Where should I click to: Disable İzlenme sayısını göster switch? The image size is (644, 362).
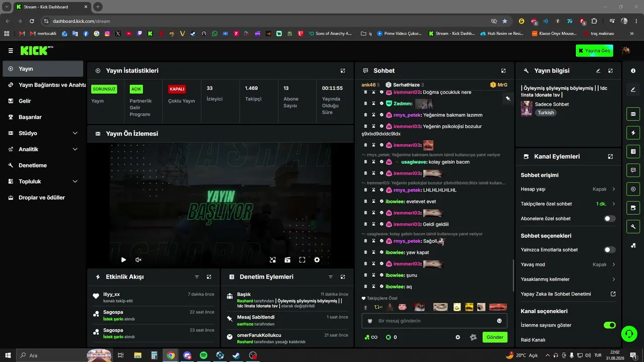(610, 325)
